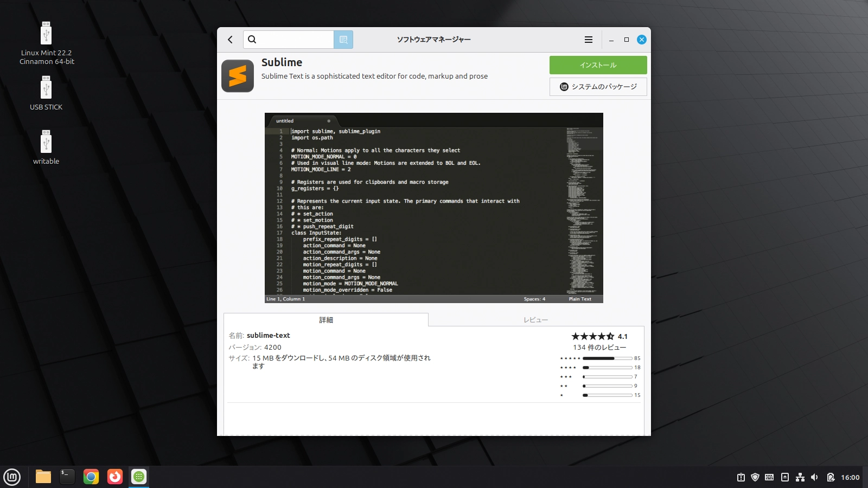Click the five-star rating bar
Image resolution: width=868 pixels, height=488 pixels.
608,358
